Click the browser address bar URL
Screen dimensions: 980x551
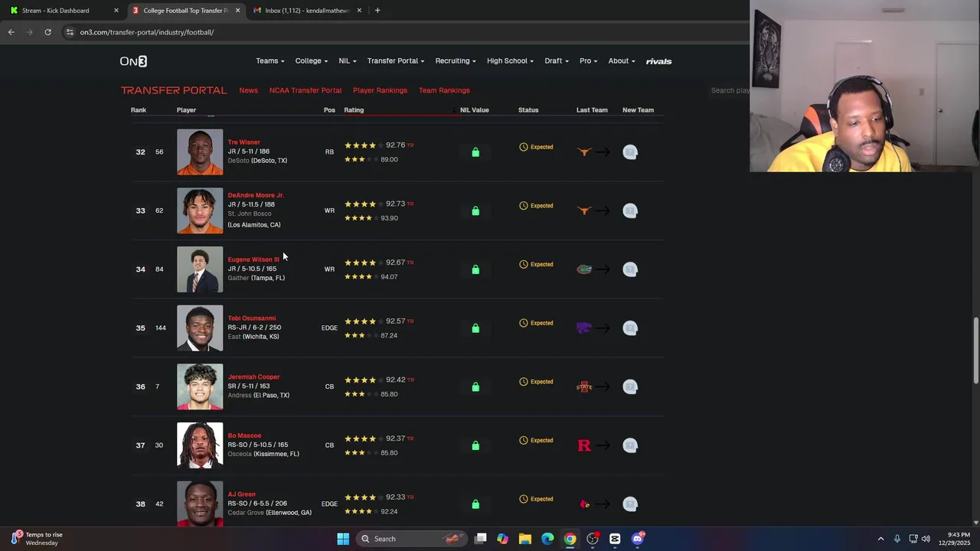(x=147, y=32)
